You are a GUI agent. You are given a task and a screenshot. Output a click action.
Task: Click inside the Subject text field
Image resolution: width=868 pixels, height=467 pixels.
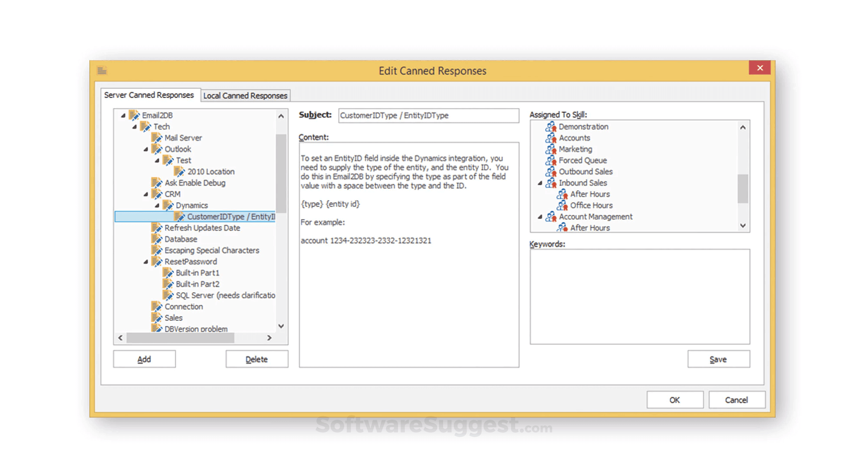(428, 116)
